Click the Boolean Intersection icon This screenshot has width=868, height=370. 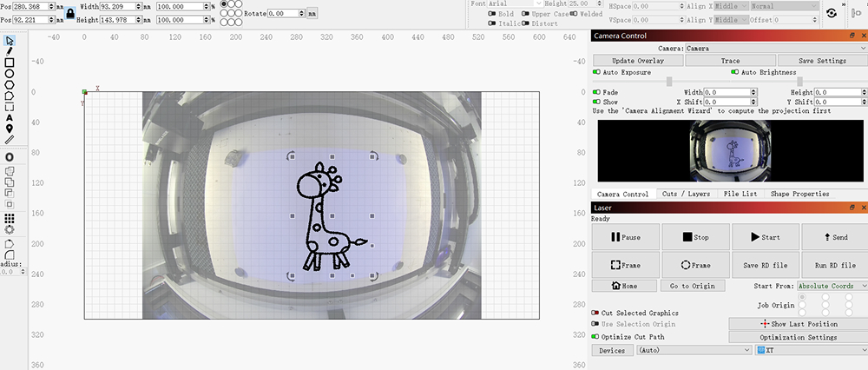point(10,204)
